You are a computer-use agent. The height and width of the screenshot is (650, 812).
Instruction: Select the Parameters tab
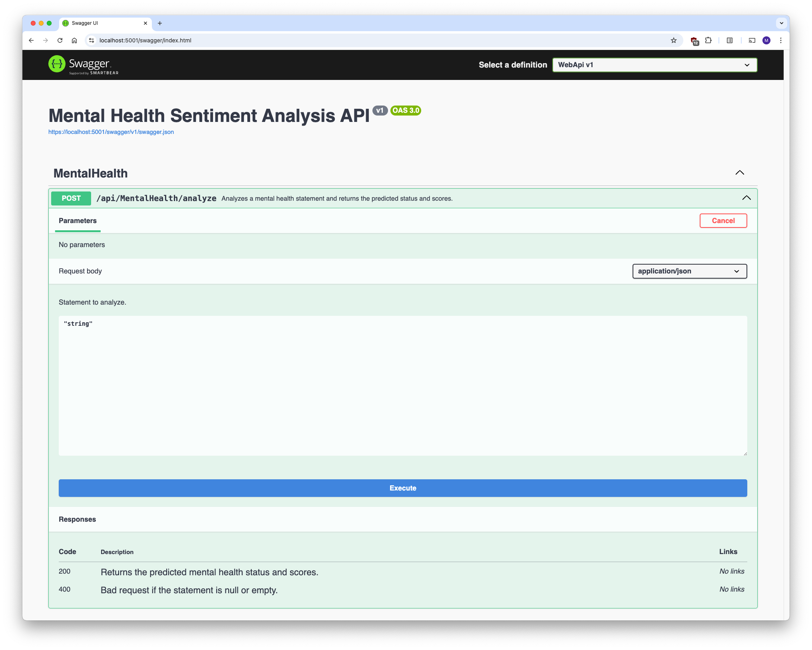tap(78, 221)
